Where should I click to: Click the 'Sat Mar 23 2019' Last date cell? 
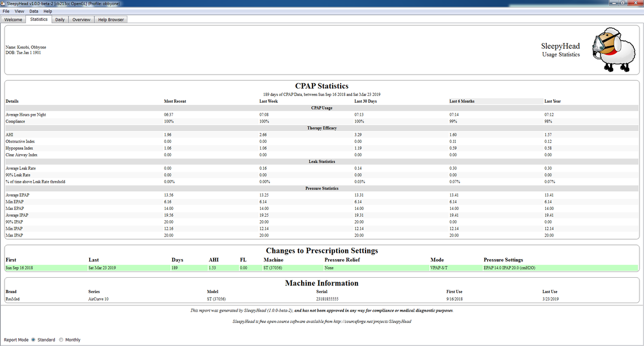102,268
